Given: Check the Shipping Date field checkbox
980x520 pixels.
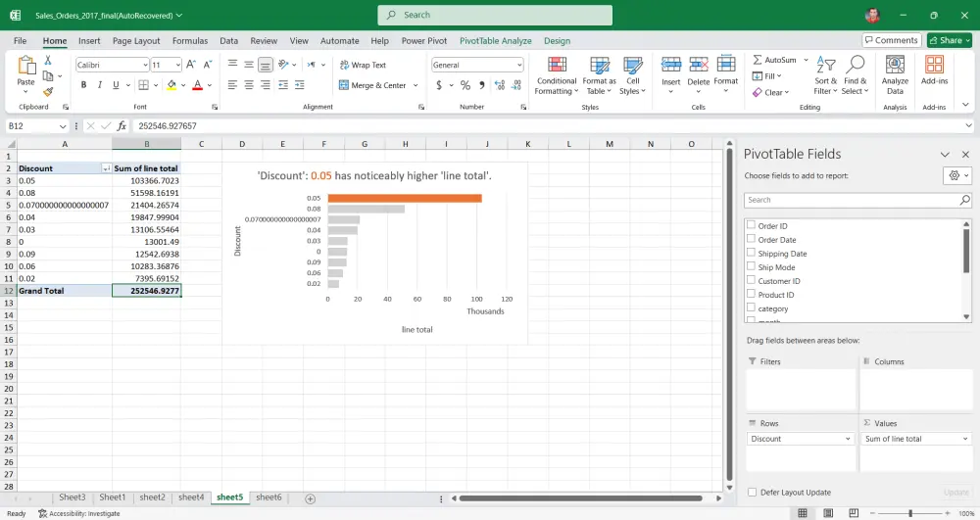Looking at the screenshot, I should (x=752, y=253).
